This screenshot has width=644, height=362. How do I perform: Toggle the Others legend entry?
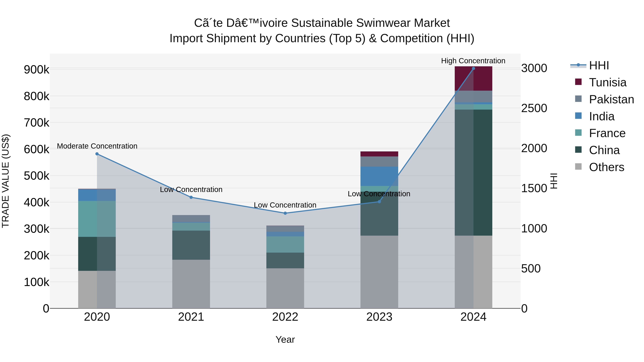click(599, 167)
